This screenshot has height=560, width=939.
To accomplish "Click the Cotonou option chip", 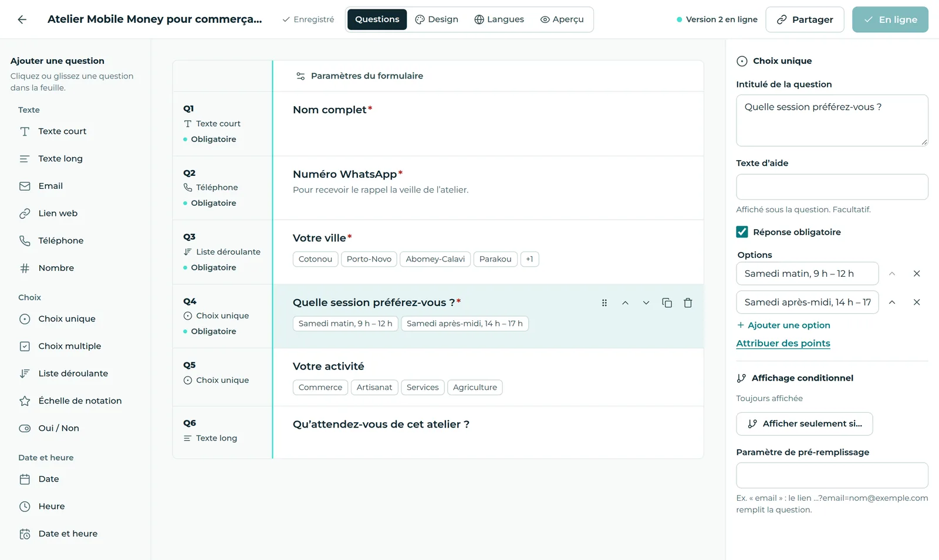I will point(315,259).
